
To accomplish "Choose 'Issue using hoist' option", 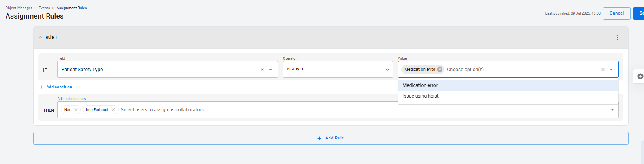I will [x=420, y=96].
